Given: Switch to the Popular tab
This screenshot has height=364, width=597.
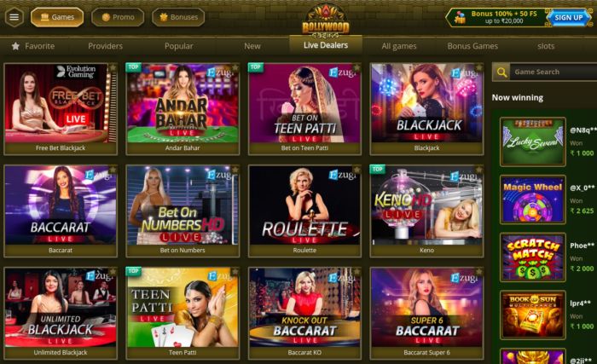Looking at the screenshot, I should tap(178, 46).
